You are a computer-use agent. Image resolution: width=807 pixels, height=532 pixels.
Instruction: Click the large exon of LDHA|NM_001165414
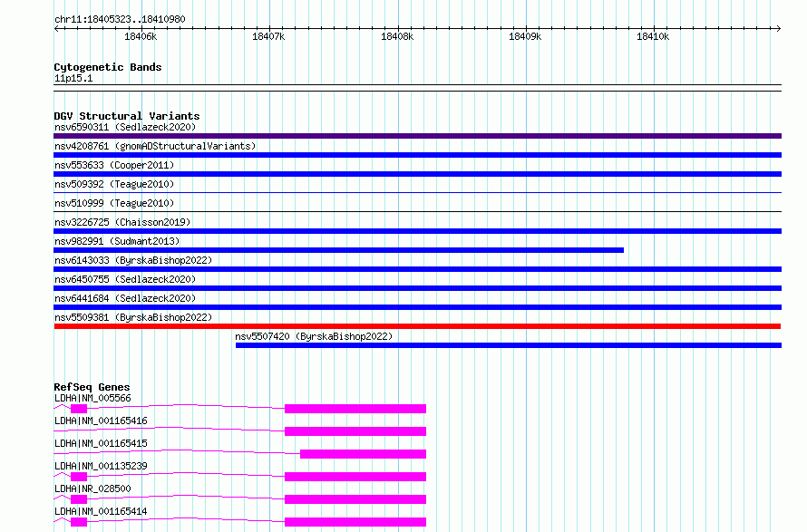click(x=355, y=522)
